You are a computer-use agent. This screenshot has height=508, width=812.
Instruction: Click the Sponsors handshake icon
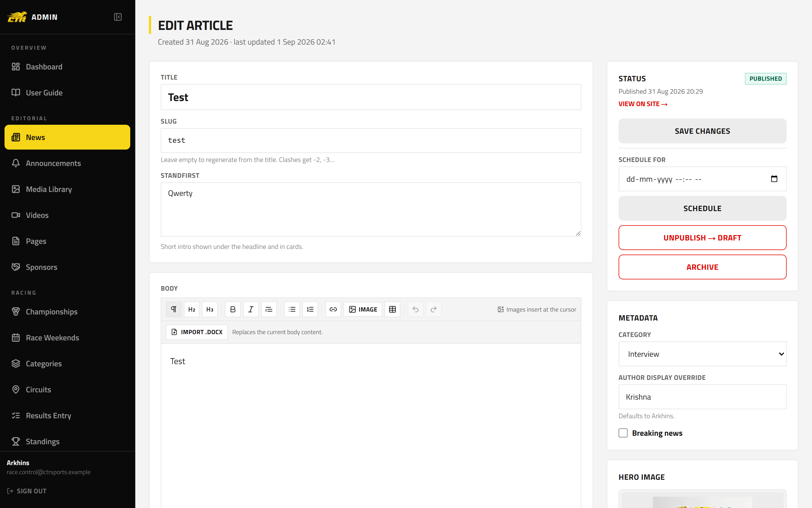(16, 267)
